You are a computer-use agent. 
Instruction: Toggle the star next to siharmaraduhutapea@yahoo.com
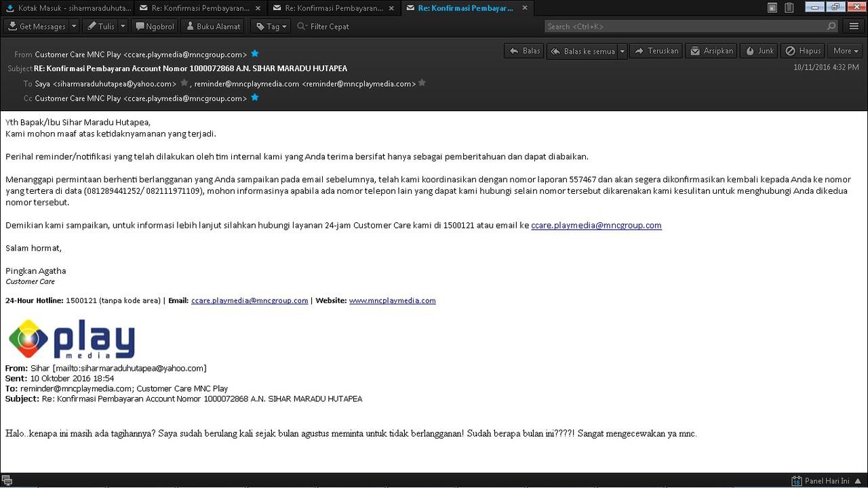tap(184, 83)
